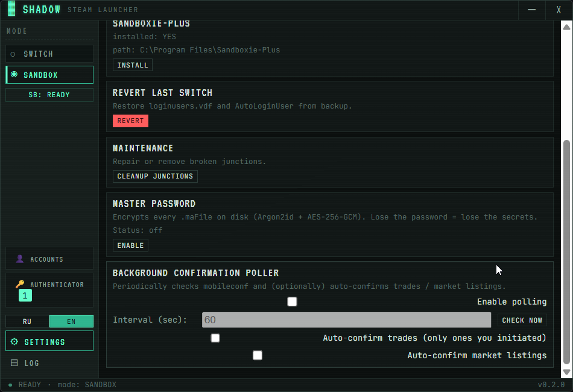Click the 'Auto-confirm market listings' label
Image resolution: width=573 pixels, height=392 pixels.
(477, 355)
